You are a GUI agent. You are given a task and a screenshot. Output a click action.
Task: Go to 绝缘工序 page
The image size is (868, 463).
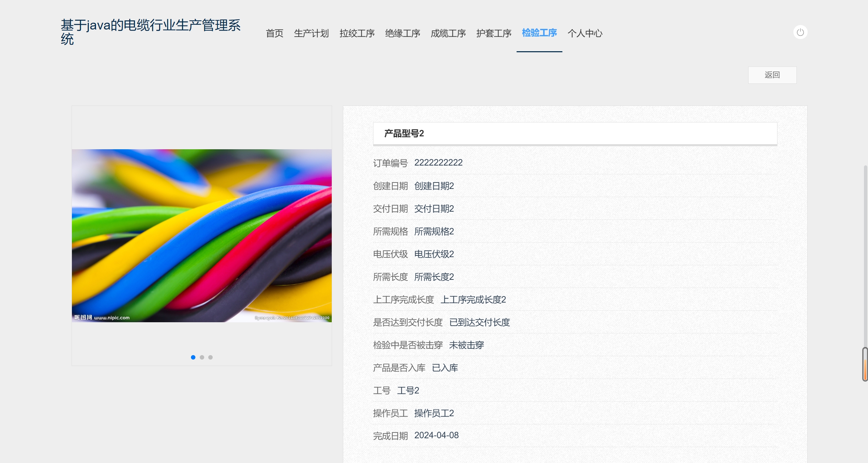tap(403, 33)
